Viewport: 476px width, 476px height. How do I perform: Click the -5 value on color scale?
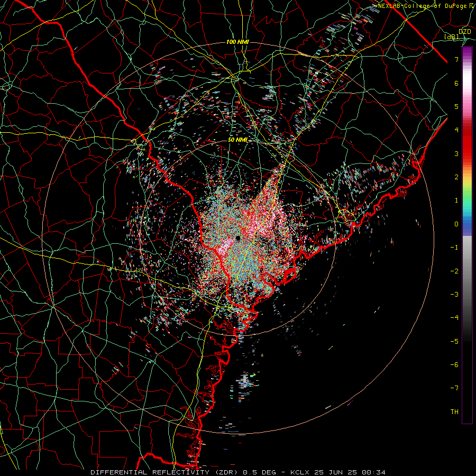point(454,342)
